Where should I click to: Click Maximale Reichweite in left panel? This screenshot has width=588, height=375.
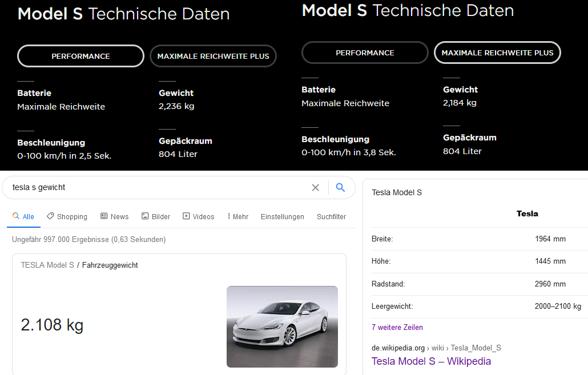click(x=61, y=107)
